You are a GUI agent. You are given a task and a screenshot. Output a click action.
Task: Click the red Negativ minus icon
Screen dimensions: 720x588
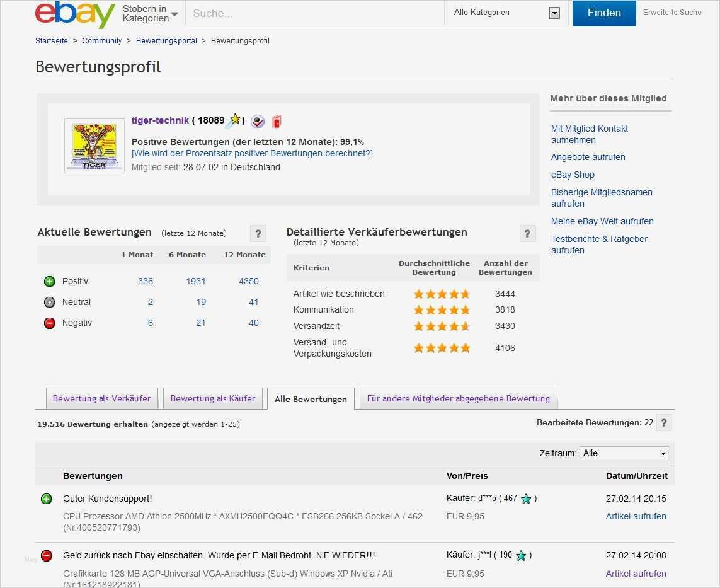tap(50, 323)
